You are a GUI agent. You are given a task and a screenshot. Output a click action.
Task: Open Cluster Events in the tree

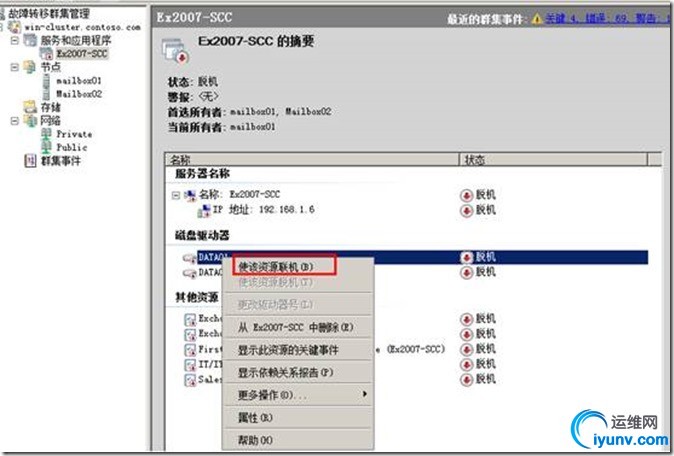pos(61,161)
